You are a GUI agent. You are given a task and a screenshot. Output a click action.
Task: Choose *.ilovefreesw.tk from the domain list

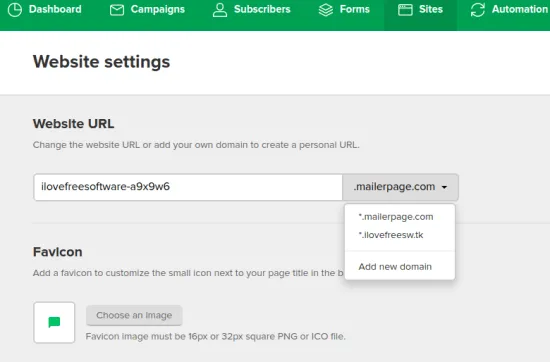(x=391, y=235)
